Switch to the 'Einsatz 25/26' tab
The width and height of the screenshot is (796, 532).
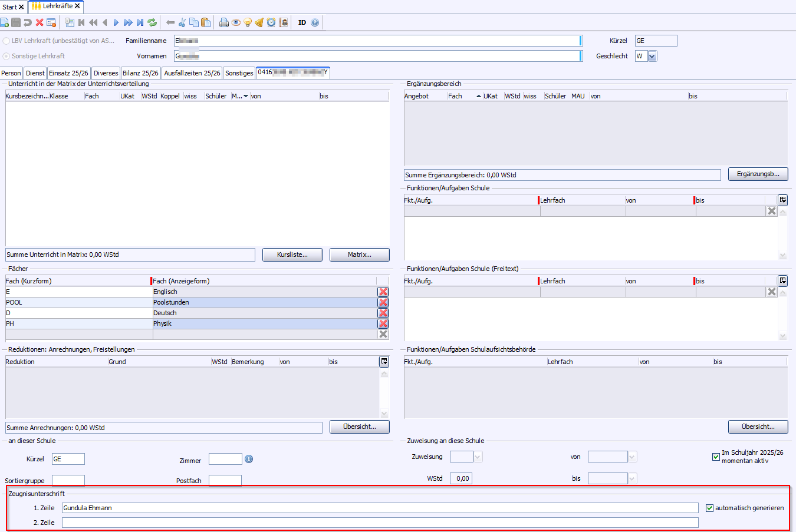(68, 73)
